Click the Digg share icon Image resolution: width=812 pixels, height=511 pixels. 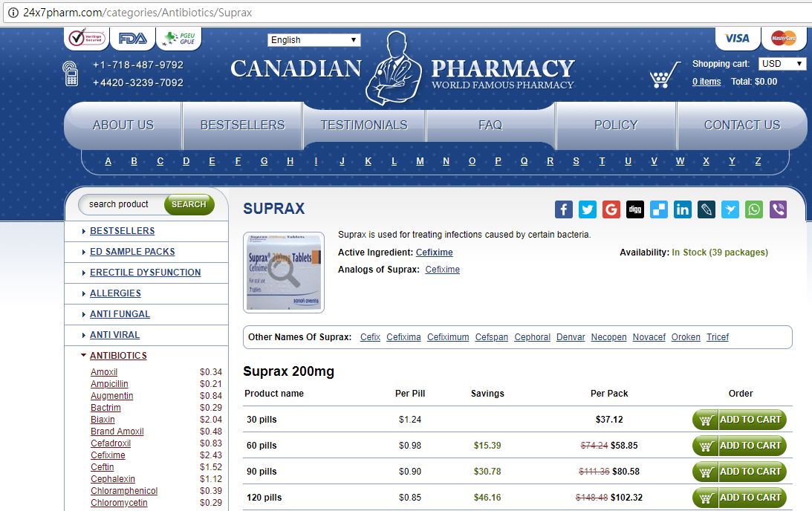[635, 209]
